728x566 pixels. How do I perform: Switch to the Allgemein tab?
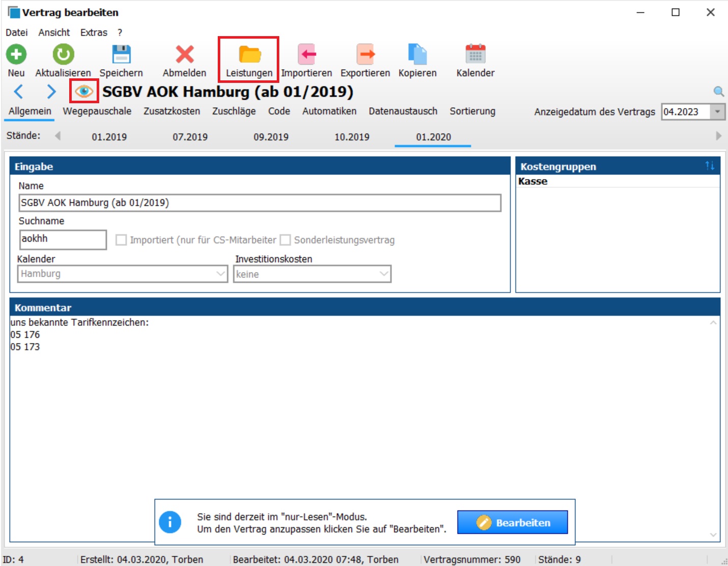(x=30, y=111)
